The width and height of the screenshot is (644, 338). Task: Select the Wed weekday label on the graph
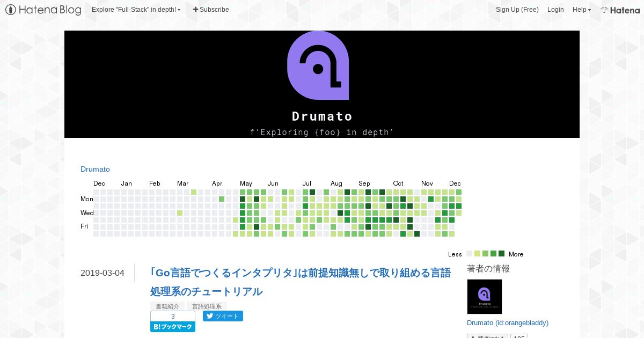click(x=87, y=213)
